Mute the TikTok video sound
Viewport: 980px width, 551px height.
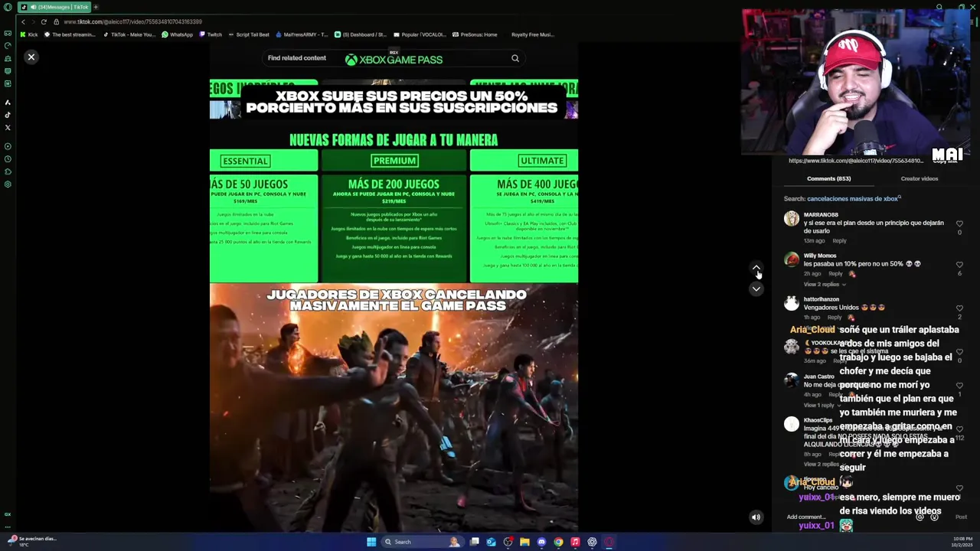(x=756, y=517)
